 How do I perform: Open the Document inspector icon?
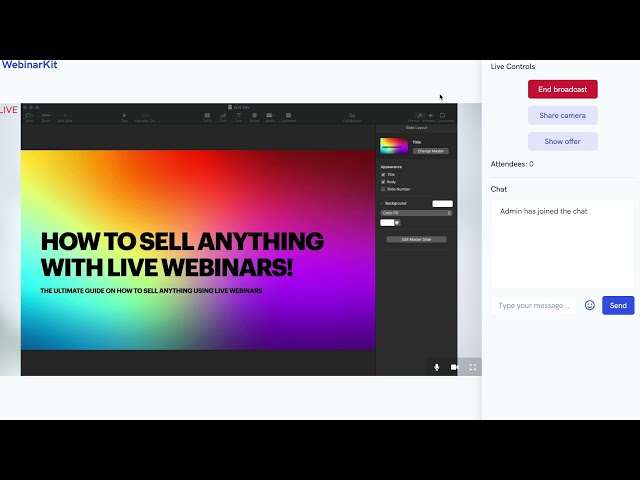click(x=442, y=116)
